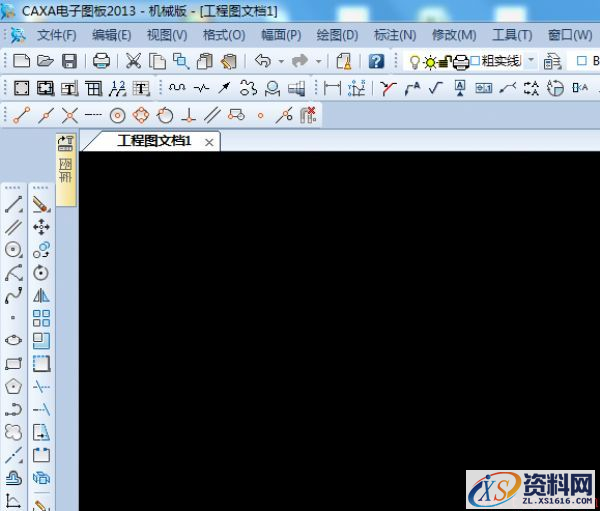
Task: Print the drawing using the printer icon
Action: (101, 61)
